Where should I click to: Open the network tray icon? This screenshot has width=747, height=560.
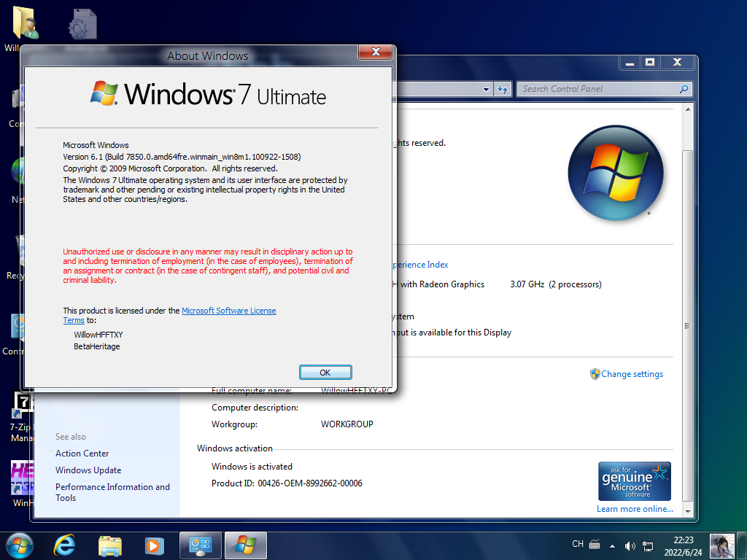648,545
